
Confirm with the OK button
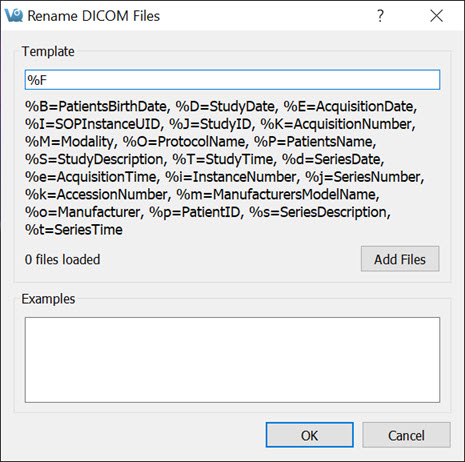click(x=310, y=435)
